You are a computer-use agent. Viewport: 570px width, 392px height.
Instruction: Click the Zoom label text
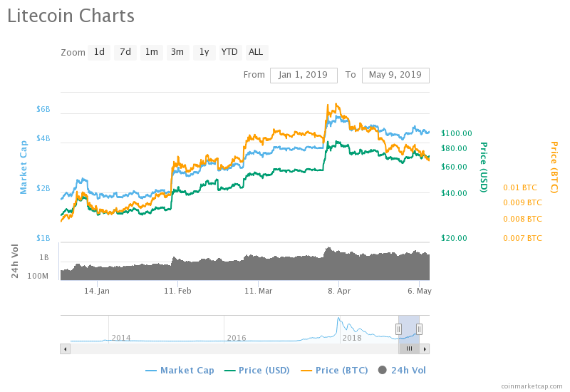click(73, 53)
